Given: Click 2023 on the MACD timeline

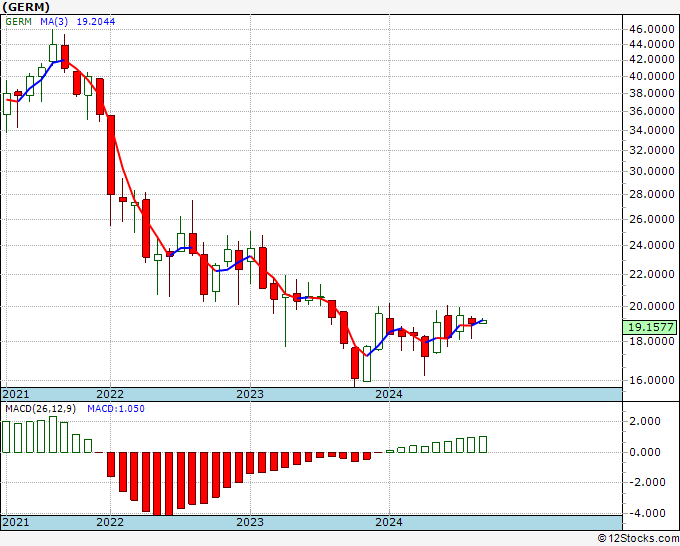Looking at the screenshot, I should [x=250, y=522].
